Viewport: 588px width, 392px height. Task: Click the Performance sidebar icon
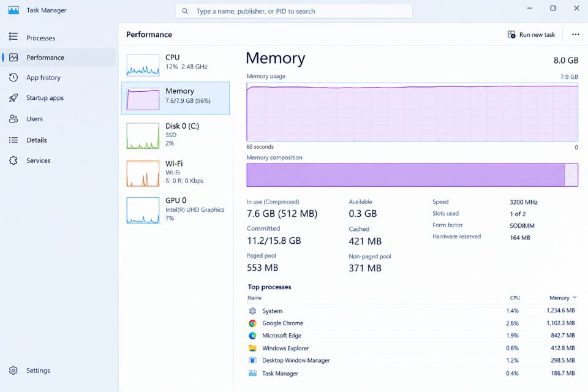tap(13, 58)
